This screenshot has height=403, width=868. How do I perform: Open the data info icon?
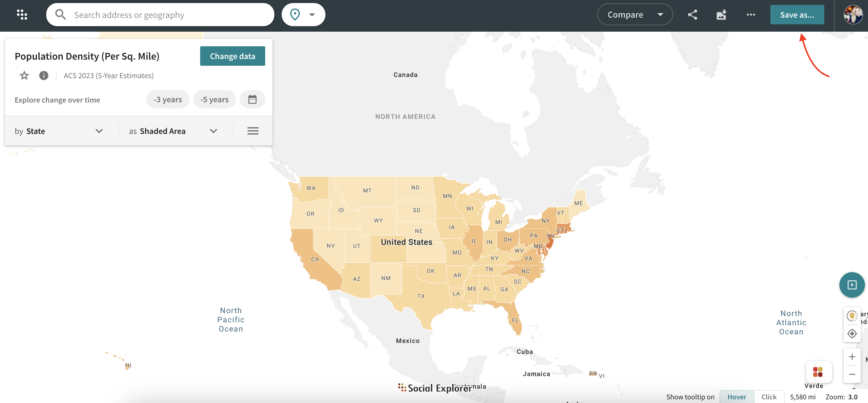click(x=43, y=75)
